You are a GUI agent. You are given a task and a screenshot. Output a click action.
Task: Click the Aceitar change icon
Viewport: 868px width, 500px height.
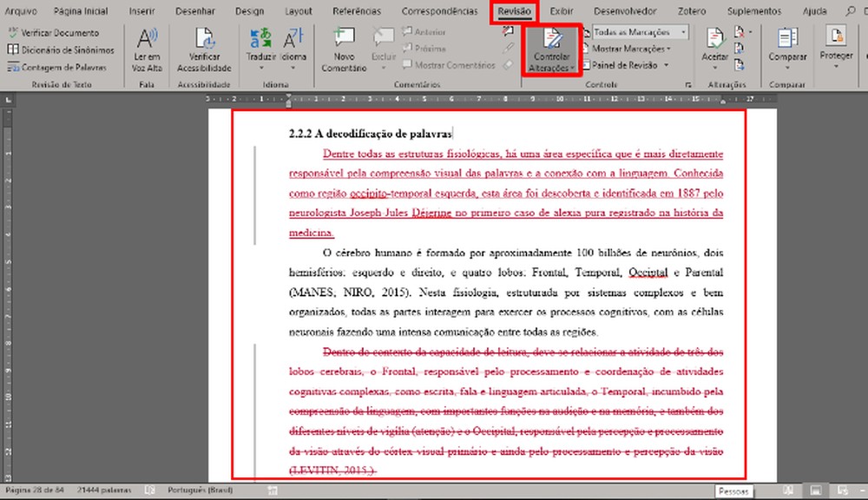[x=714, y=39]
